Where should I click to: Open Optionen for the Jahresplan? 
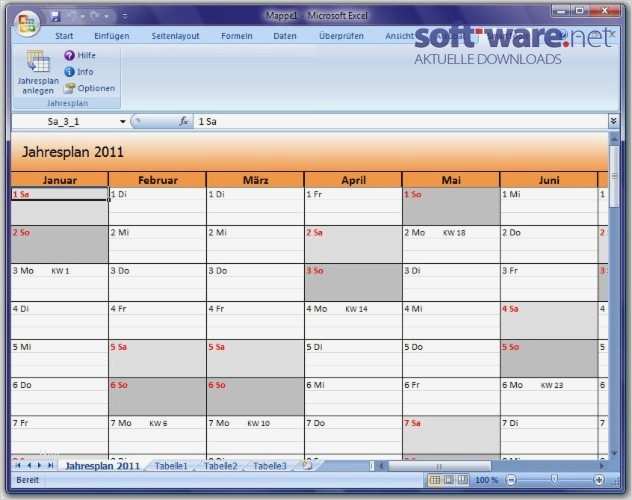89,88
